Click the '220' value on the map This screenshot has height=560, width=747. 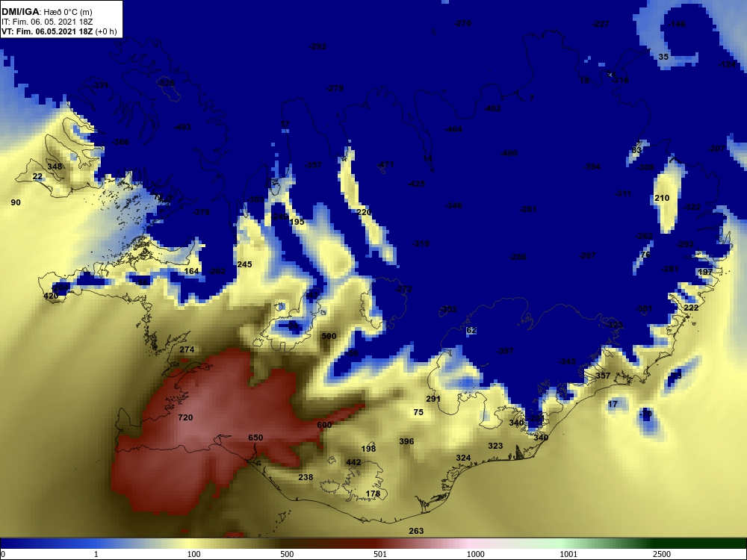(364, 212)
